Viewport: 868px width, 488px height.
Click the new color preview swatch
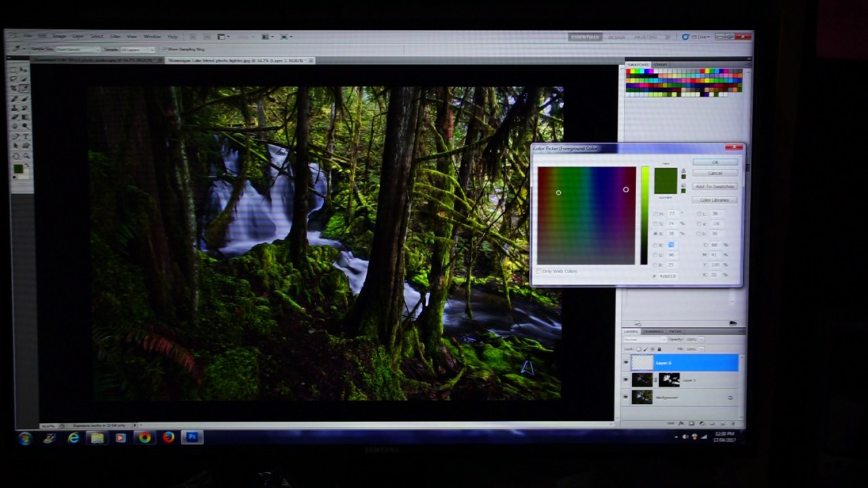point(666,174)
